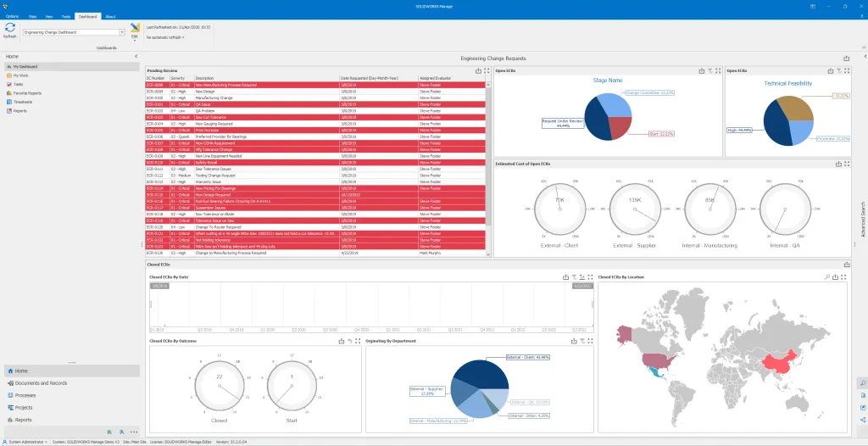Click the SOLIDWORKS Manage app logo
Screen dimensions: 868x446
click(6, 6)
